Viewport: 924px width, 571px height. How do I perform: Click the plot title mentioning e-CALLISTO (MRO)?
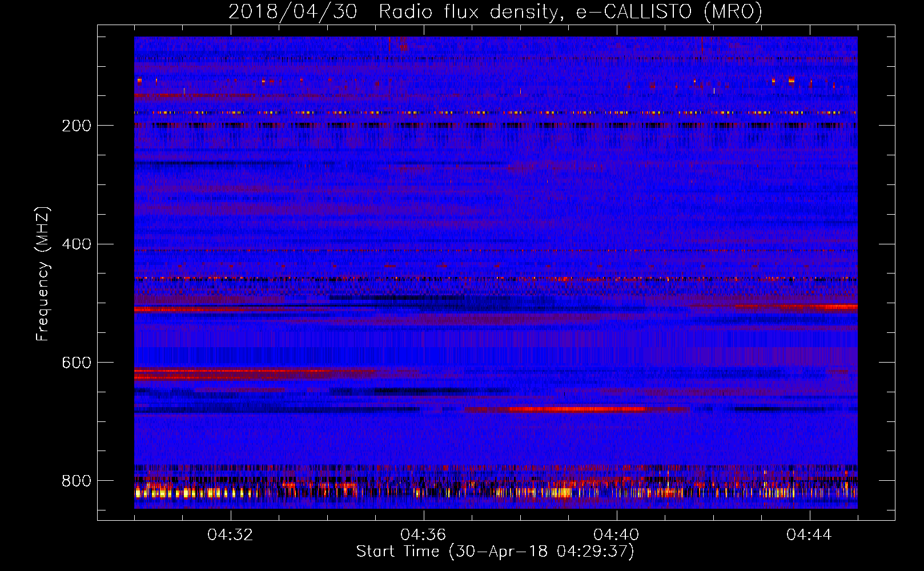click(495, 11)
